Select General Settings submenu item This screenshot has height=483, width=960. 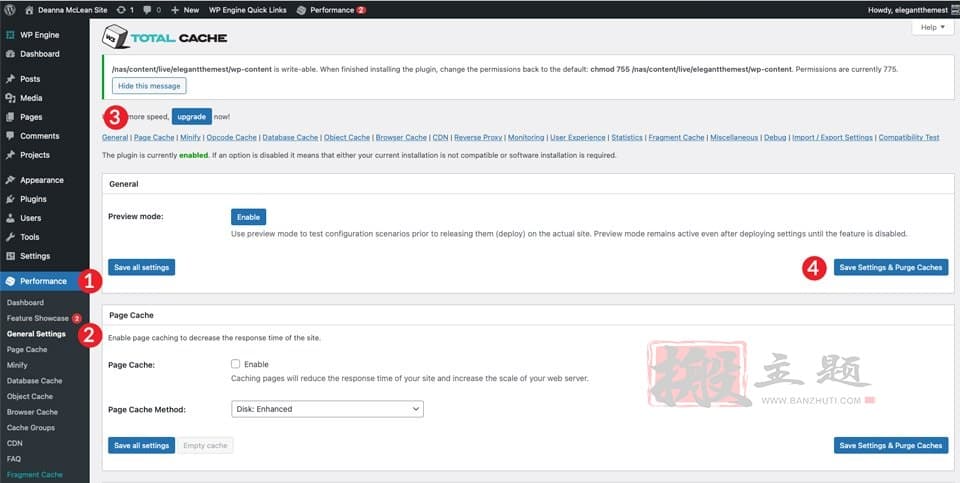[x=36, y=334]
